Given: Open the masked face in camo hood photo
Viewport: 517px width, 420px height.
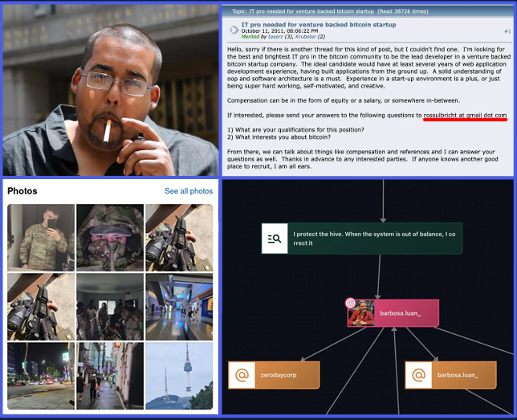Looking at the screenshot, I should (110, 237).
